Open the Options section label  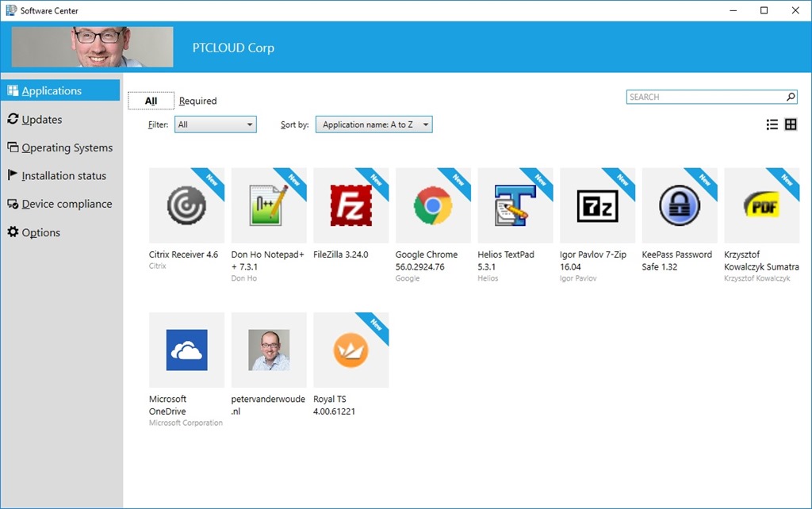(x=41, y=232)
